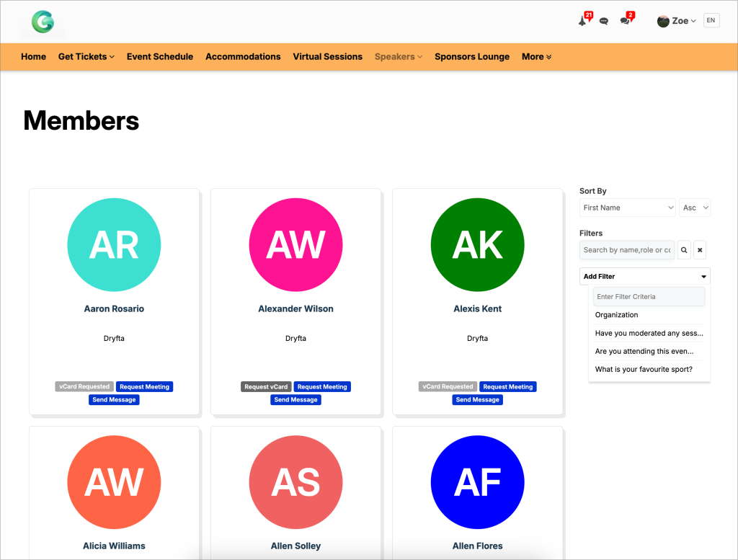The image size is (738, 560).
Task: Request vCard from Alexander Wilson
Action: click(x=266, y=386)
